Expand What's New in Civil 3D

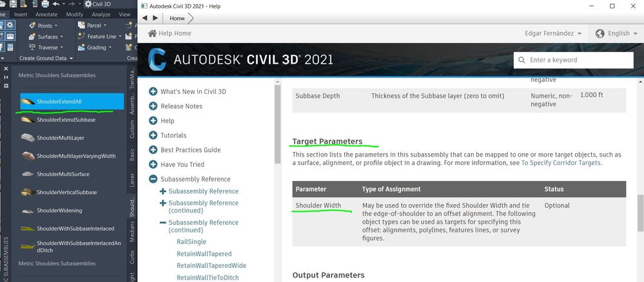pyautogui.click(x=153, y=91)
